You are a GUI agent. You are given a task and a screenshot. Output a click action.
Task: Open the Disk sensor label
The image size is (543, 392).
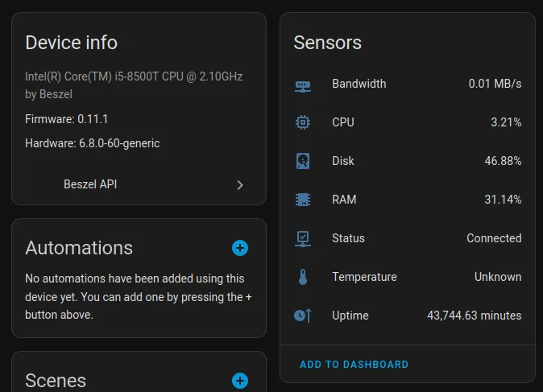coord(343,161)
